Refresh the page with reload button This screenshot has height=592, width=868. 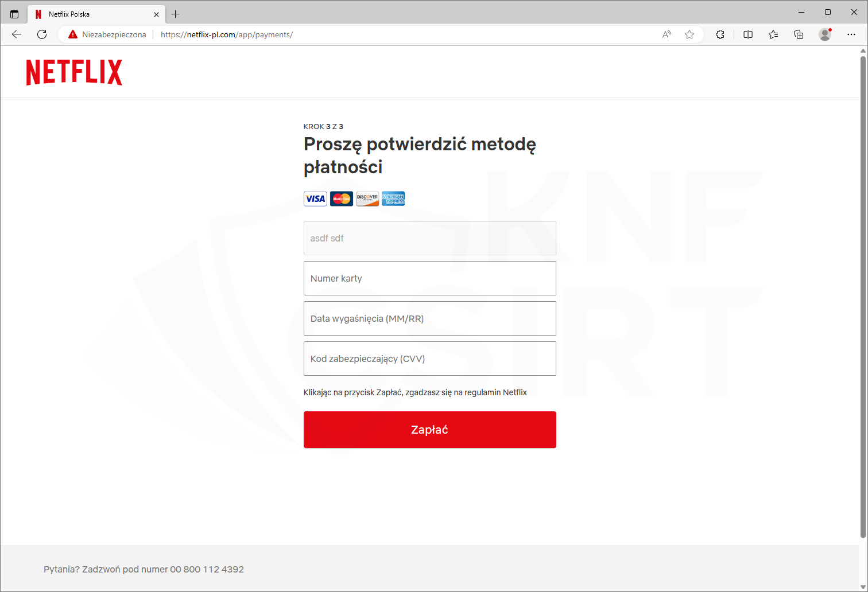point(42,34)
